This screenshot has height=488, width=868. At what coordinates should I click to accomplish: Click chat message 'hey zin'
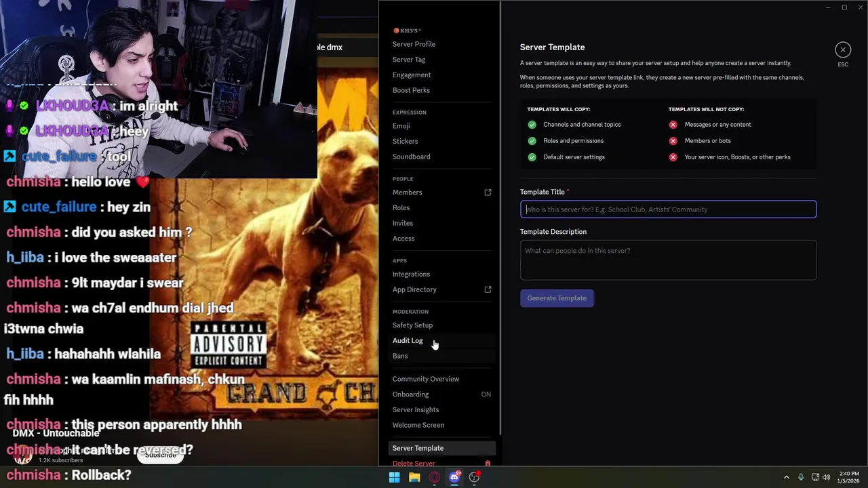pyautogui.click(x=76, y=207)
